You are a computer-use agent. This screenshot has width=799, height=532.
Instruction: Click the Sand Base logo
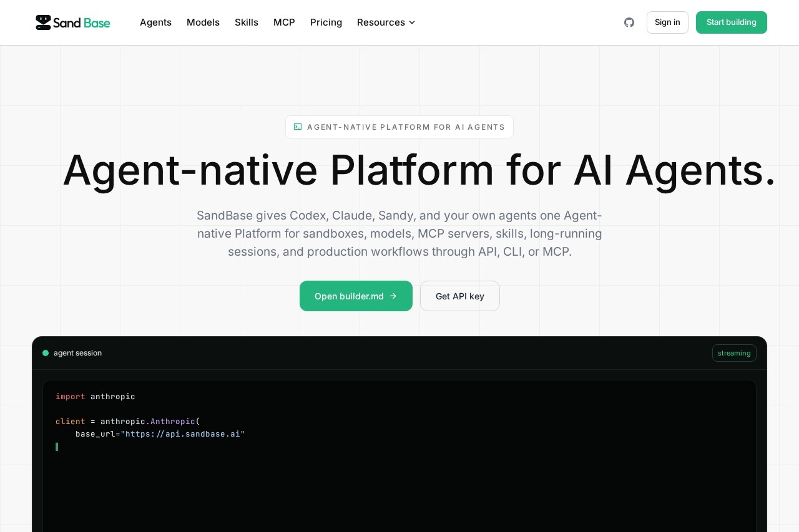(x=73, y=22)
